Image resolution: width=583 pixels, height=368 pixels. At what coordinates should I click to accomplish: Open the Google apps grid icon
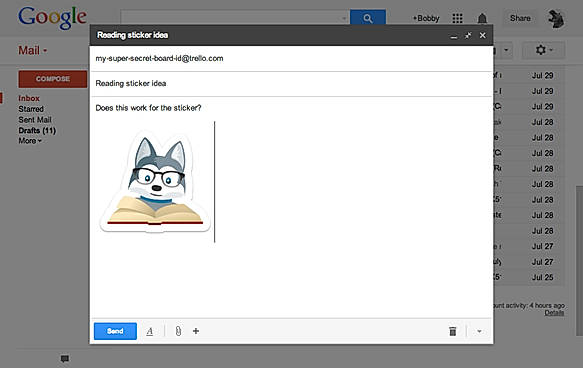click(x=457, y=18)
